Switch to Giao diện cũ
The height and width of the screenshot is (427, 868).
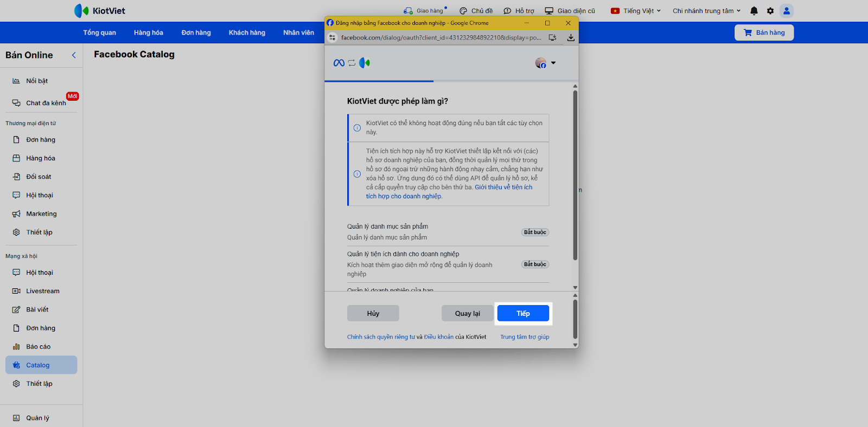pos(570,11)
